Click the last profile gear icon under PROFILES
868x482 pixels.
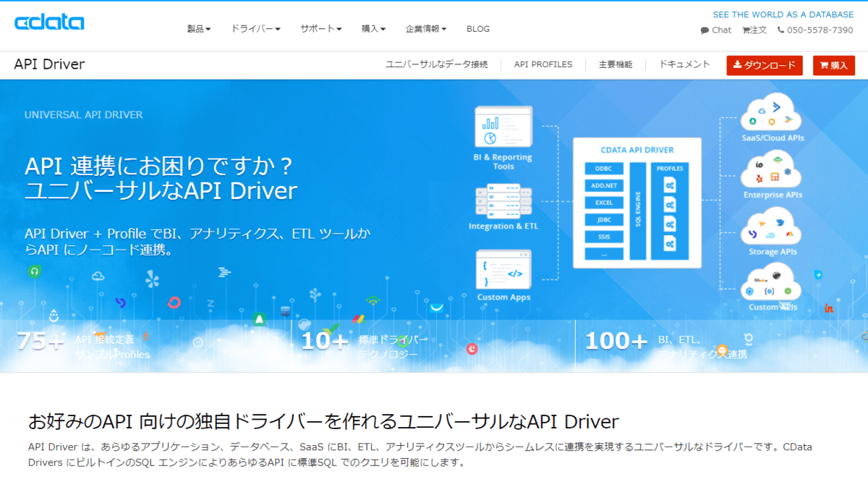pyautogui.click(x=670, y=243)
